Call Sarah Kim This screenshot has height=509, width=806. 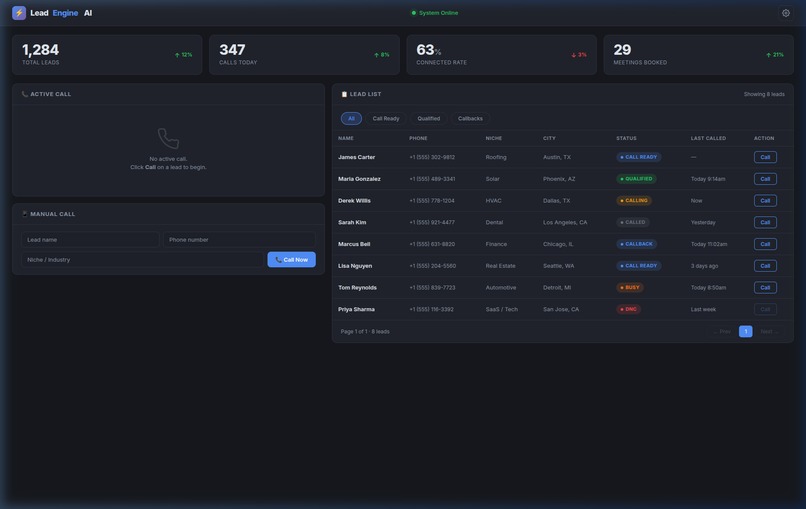click(x=765, y=223)
